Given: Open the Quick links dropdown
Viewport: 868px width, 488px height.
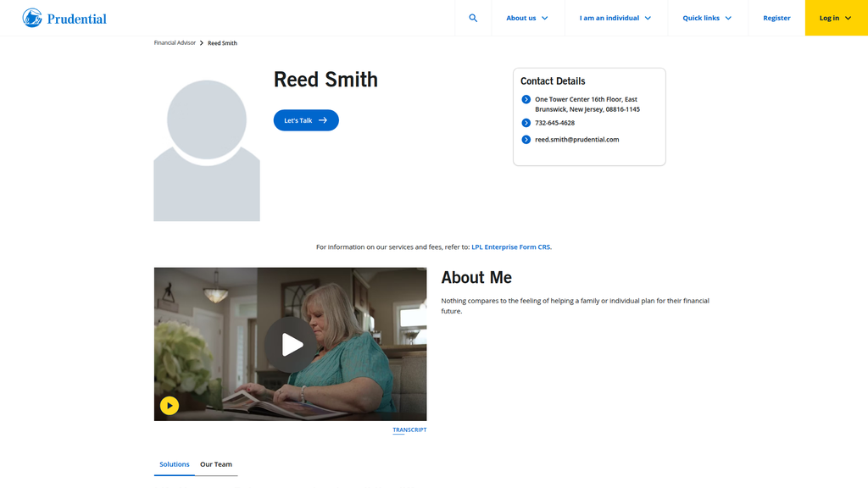Looking at the screenshot, I should tap(707, 18).
